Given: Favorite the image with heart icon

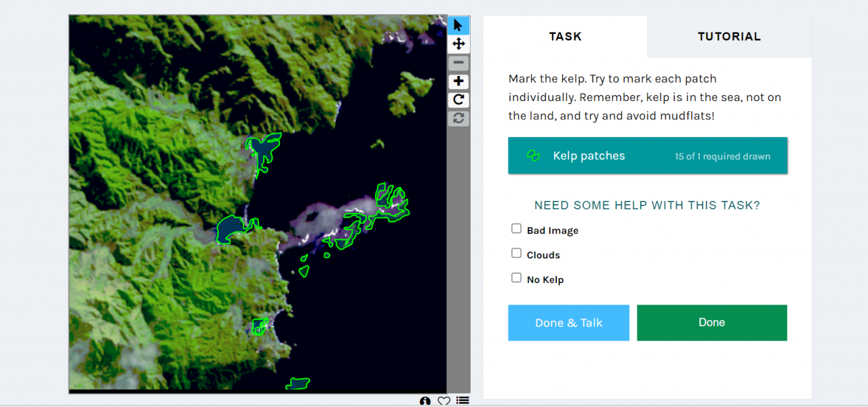Looking at the screenshot, I should point(443,401).
